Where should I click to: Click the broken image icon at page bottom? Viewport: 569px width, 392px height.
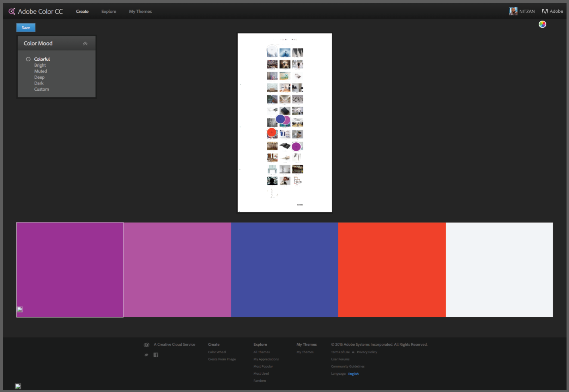(x=18, y=386)
